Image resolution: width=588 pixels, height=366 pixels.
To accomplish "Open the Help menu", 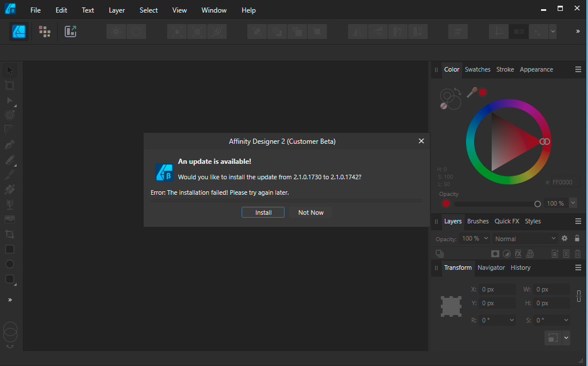I will tap(248, 10).
